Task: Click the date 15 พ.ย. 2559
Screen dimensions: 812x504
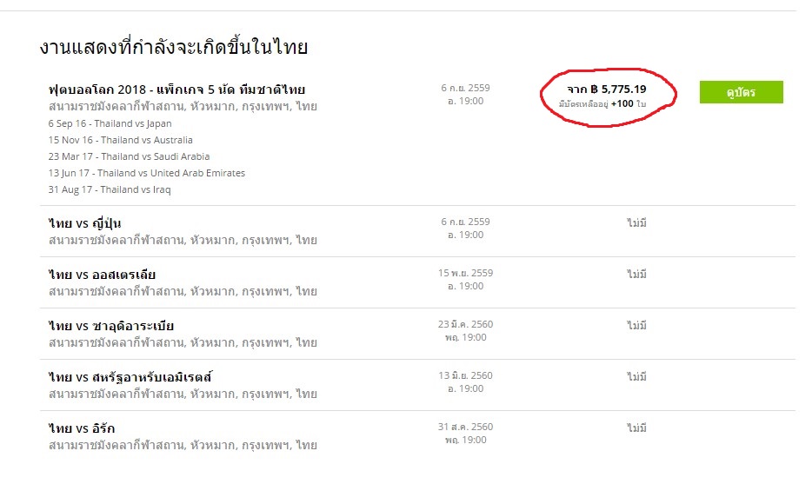Action: tap(465, 273)
